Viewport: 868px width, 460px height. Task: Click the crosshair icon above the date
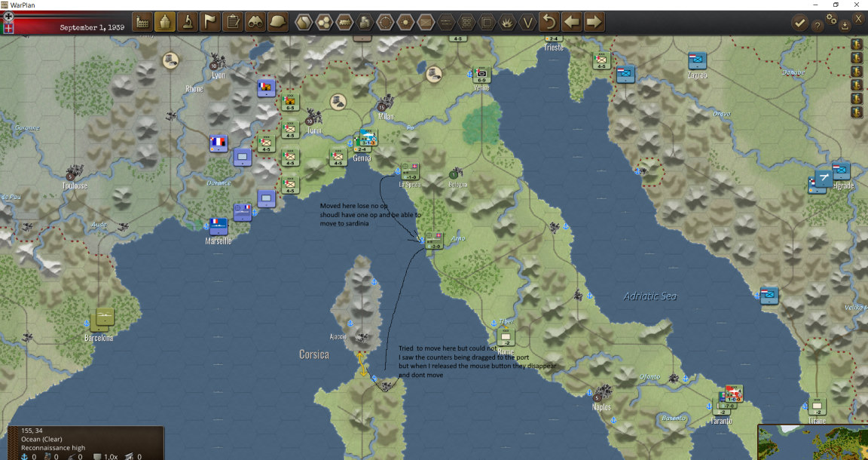pyautogui.click(x=8, y=17)
